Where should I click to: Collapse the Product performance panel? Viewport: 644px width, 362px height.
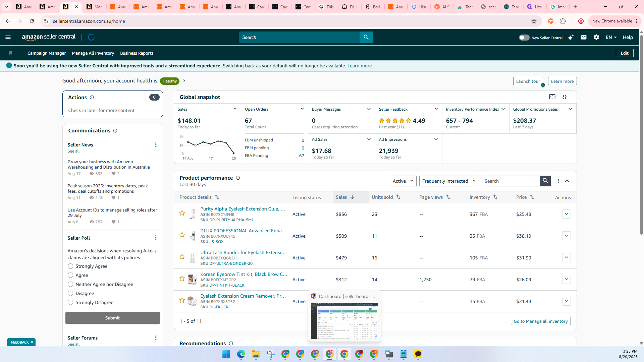(x=567, y=181)
